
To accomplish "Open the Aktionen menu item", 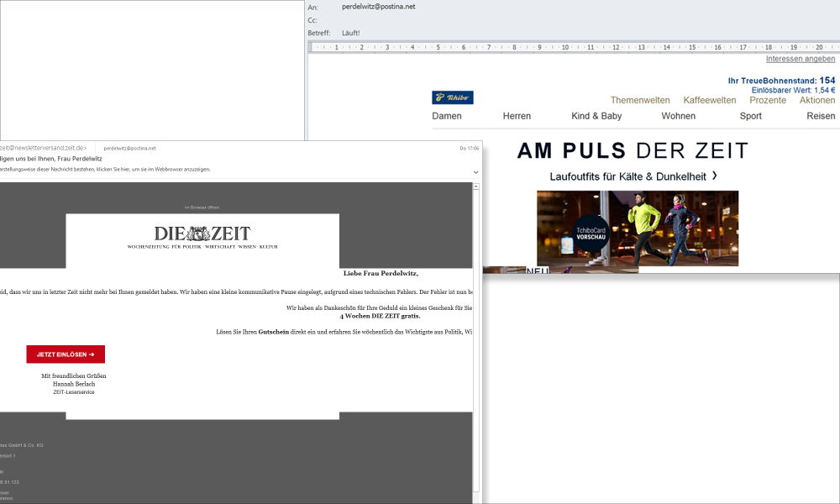I will (817, 100).
